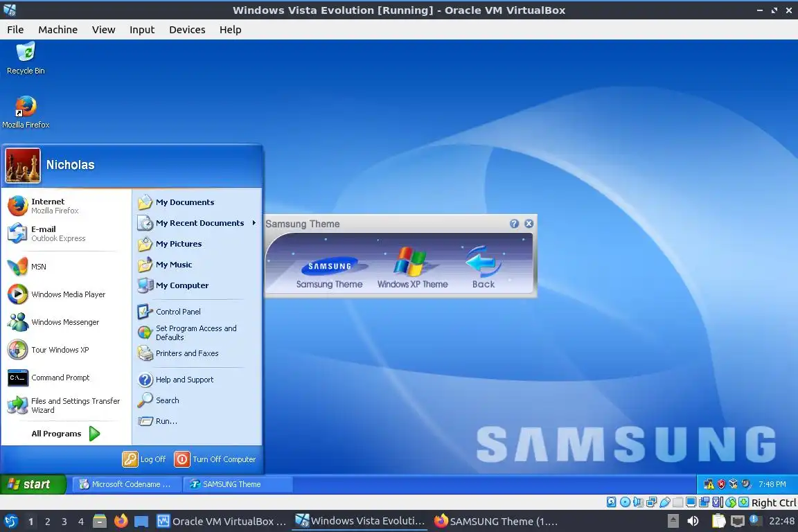This screenshot has height=532, width=798.
Task: Click Nicholas's chess user picture
Action: (x=23, y=166)
